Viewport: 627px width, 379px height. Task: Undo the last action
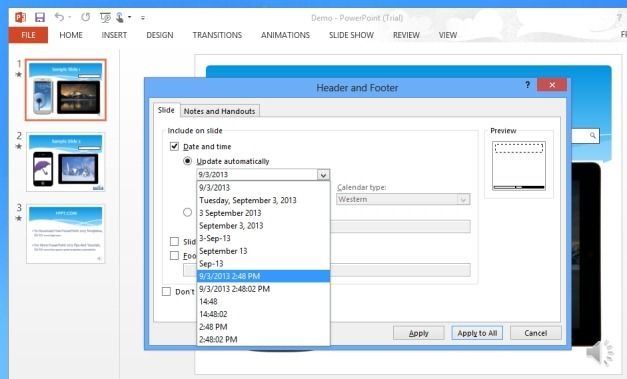click(59, 17)
